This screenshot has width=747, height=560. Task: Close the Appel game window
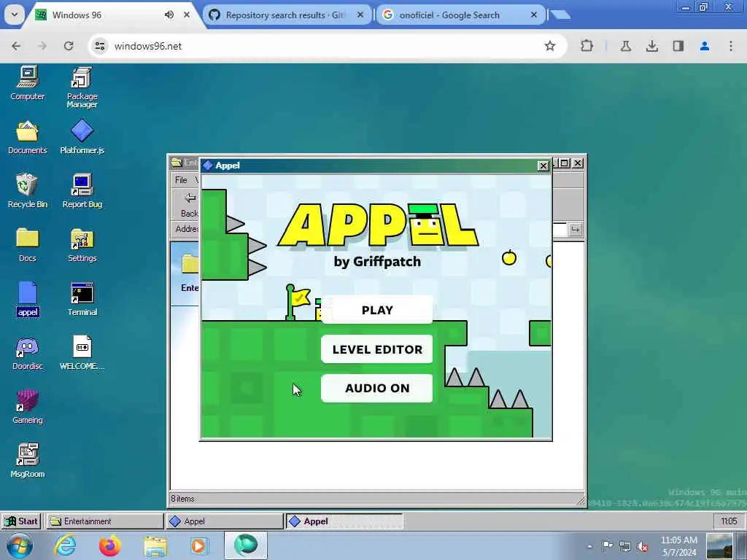(543, 166)
